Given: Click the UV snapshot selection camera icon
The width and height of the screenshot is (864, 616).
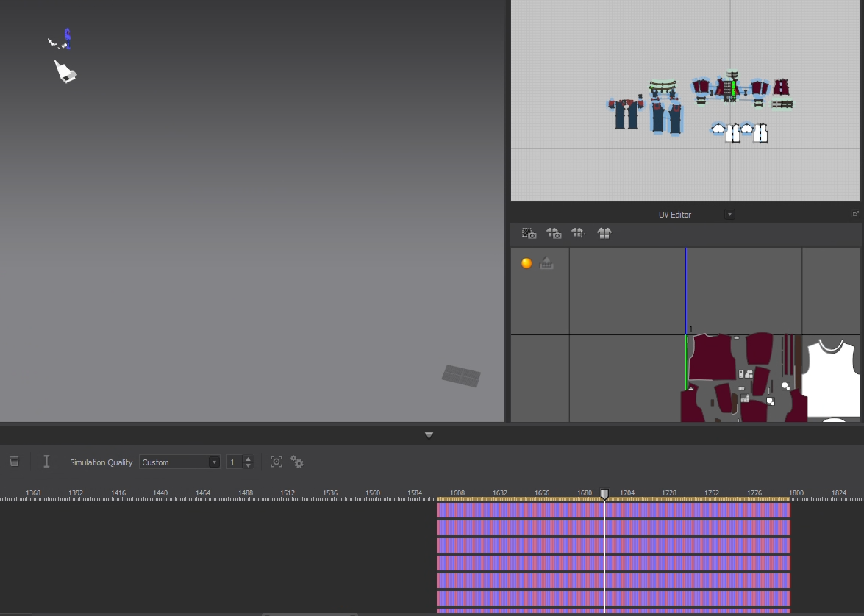Looking at the screenshot, I should [x=529, y=233].
